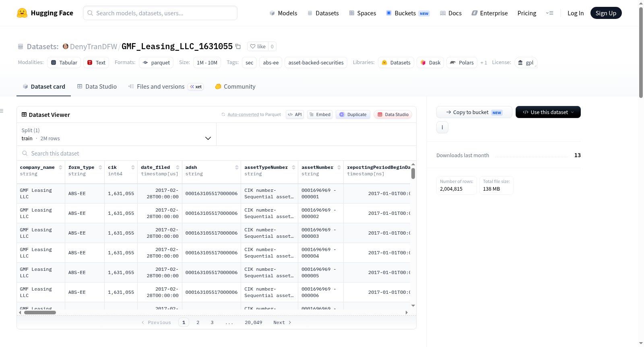Image resolution: width=644 pixels, height=347 pixels.
Task: Open the DenyTranDFW user avatar
Action: tap(66, 46)
